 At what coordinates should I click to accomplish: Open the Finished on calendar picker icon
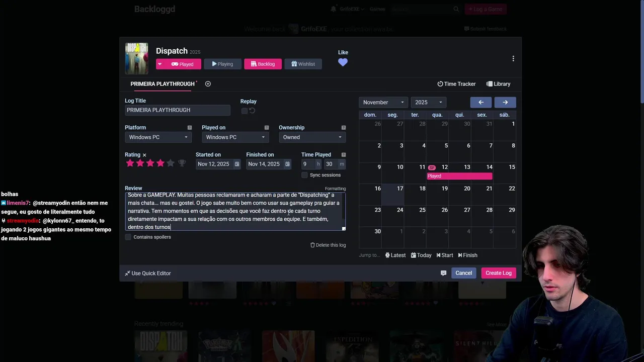point(287,164)
